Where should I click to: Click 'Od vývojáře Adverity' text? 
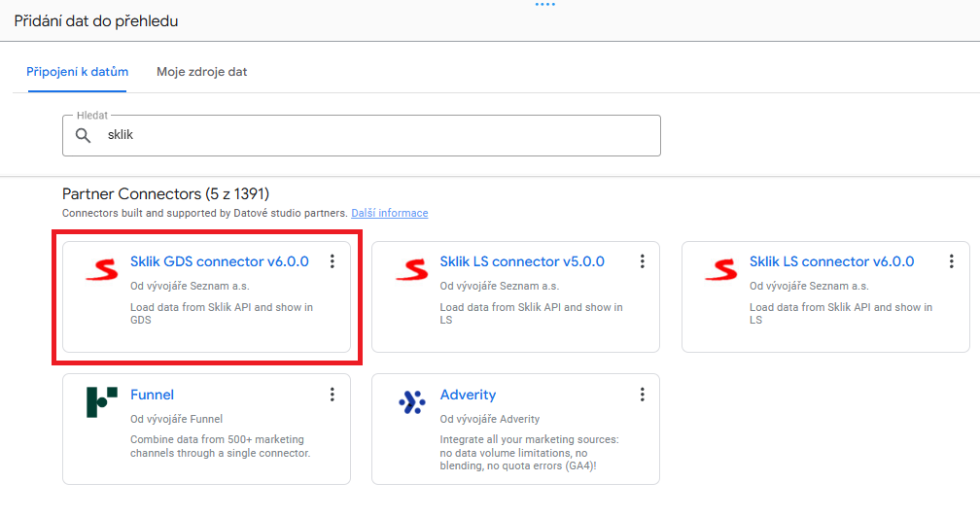pos(490,419)
